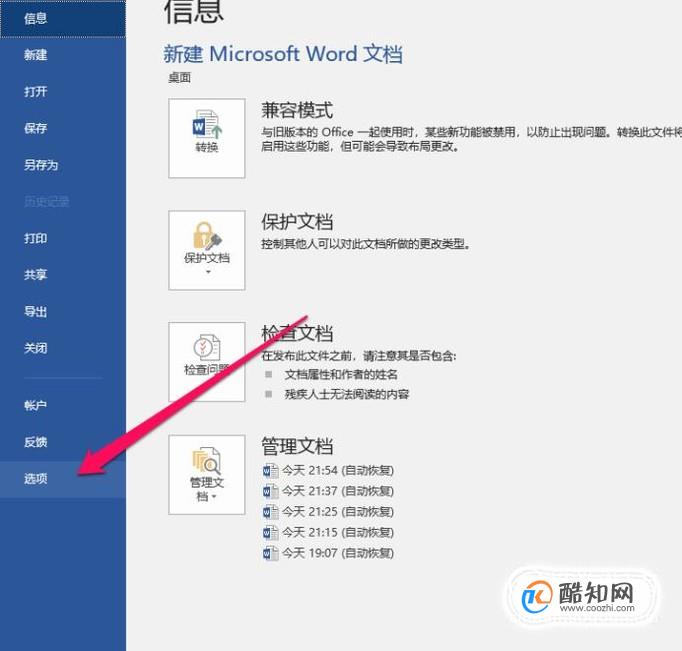
Task: Click the 兼容模式 heading
Action: pos(297,110)
